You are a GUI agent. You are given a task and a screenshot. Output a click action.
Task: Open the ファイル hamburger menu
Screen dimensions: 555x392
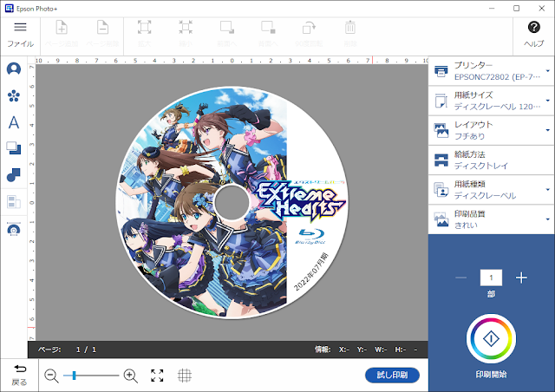coord(20,36)
